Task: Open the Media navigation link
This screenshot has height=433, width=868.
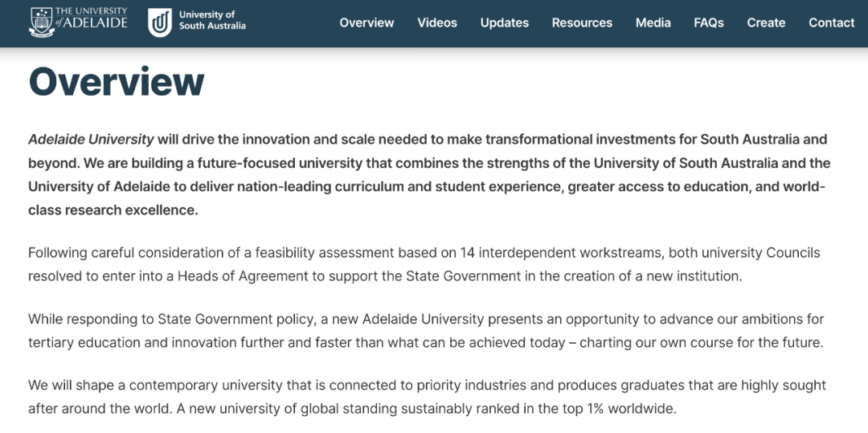Action: tap(653, 22)
